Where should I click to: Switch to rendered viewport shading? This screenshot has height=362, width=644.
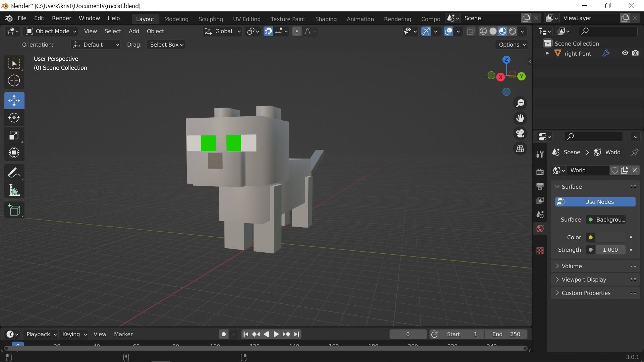click(512, 31)
